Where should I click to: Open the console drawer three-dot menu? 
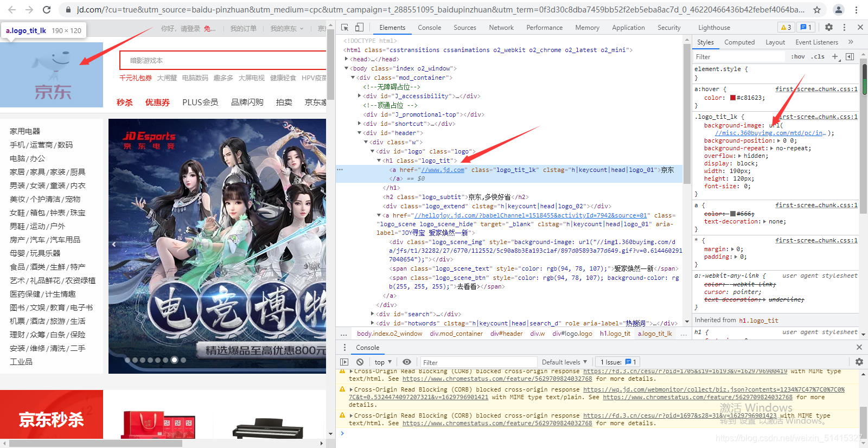pos(344,347)
